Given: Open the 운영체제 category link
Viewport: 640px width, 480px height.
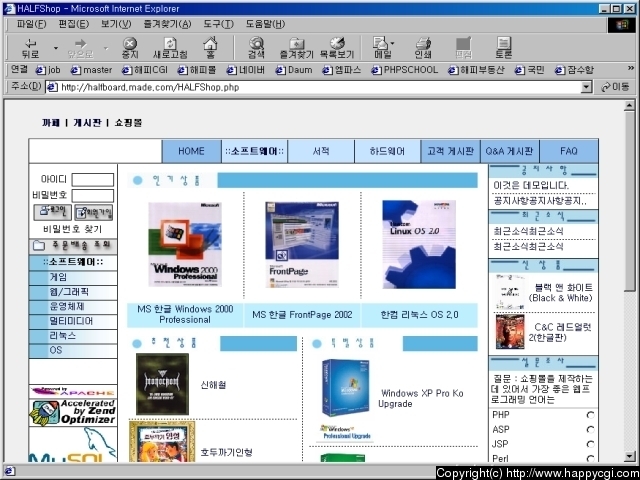Looking at the screenshot, I should (67, 307).
